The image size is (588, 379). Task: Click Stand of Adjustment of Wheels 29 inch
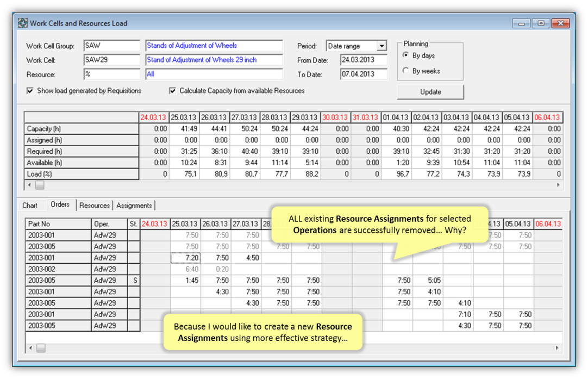click(214, 60)
